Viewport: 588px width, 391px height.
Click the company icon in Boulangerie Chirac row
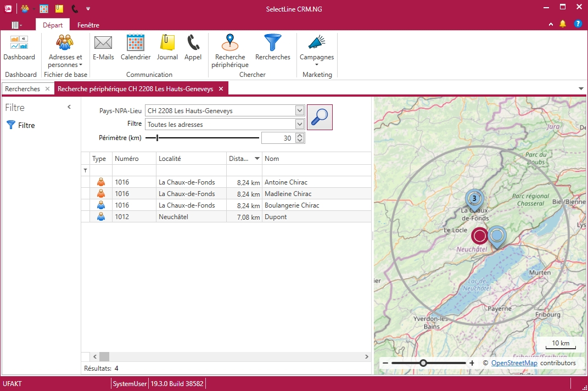click(x=101, y=205)
